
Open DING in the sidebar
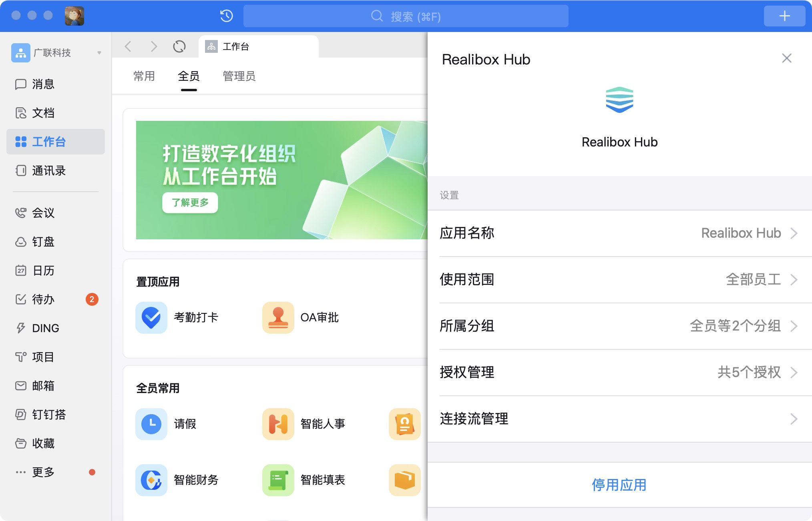pyautogui.click(x=55, y=328)
